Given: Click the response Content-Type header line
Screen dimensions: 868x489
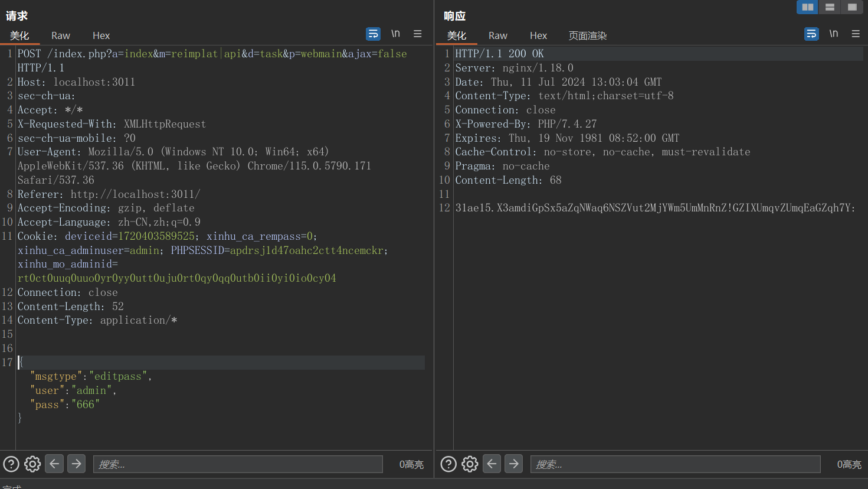Looking at the screenshot, I should pos(564,96).
